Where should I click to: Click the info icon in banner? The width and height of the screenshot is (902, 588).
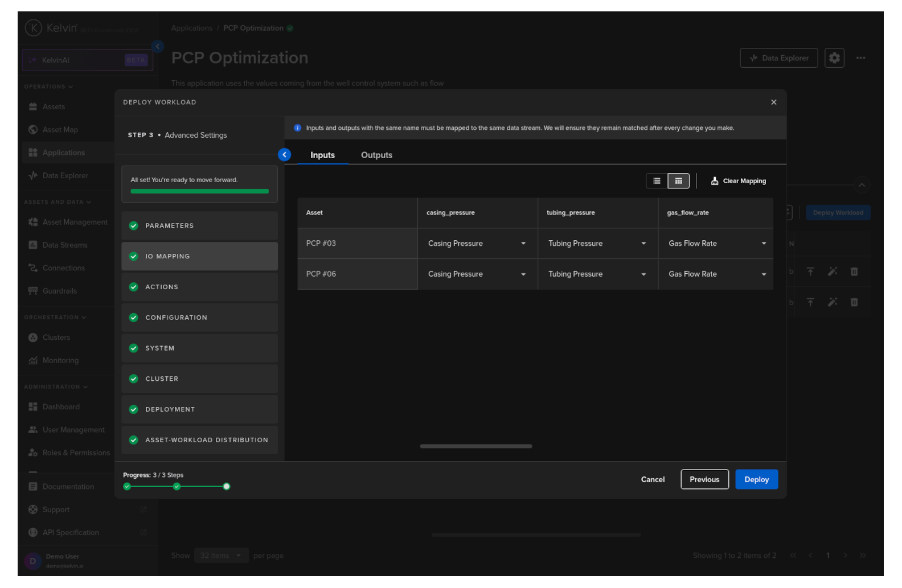297,128
